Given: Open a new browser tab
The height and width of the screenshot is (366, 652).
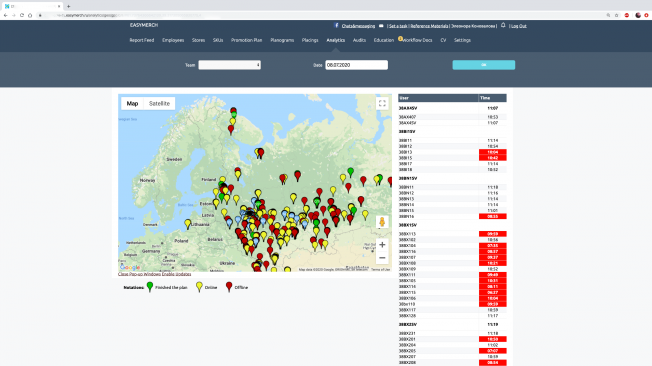Looking at the screenshot, I should coord(69,6).
